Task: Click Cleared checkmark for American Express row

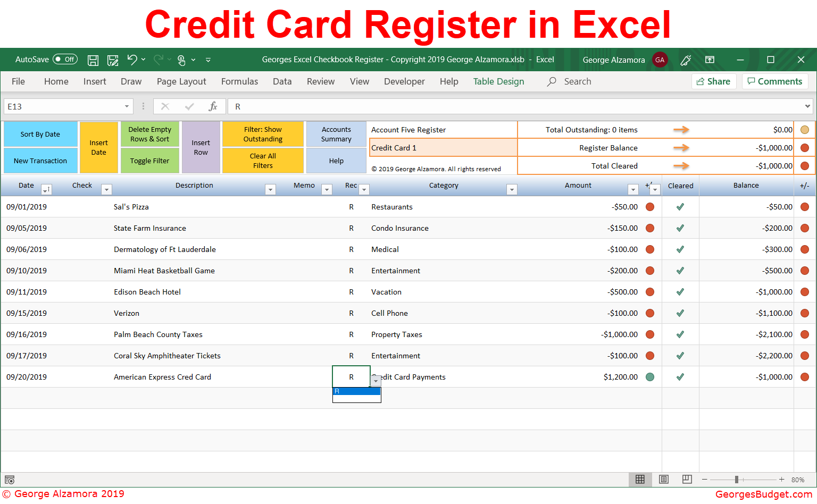Action: coord(680,377)
